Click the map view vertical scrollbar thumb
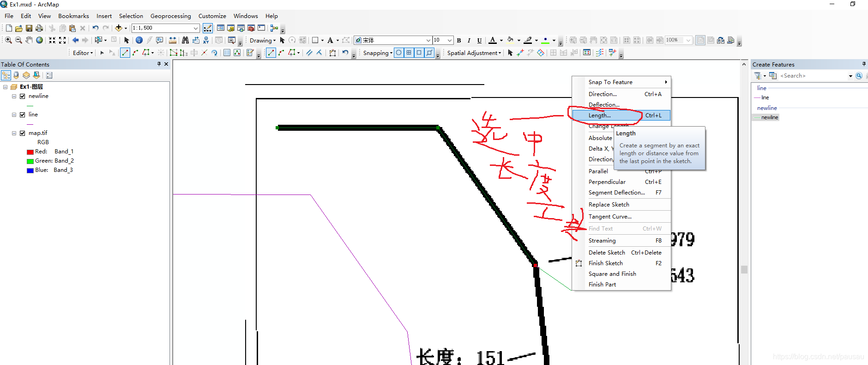The height and width of the screenshot is (365, 868). pos(744,269)
